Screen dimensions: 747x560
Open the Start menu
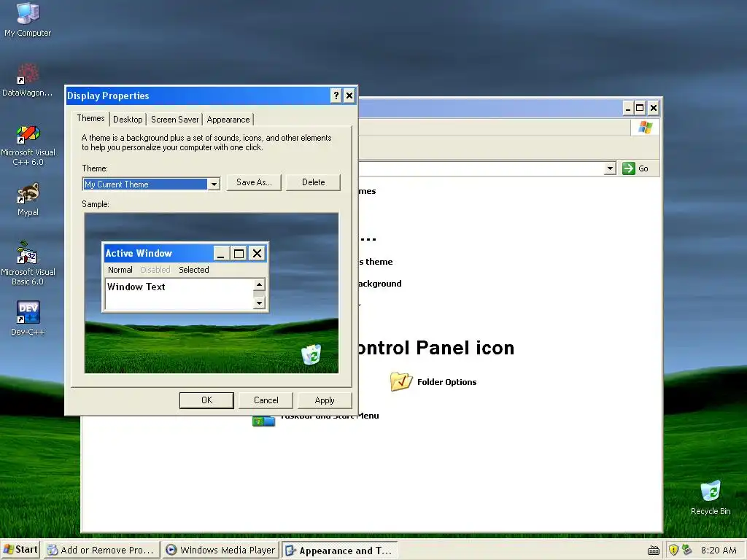[x=20, y=550]
